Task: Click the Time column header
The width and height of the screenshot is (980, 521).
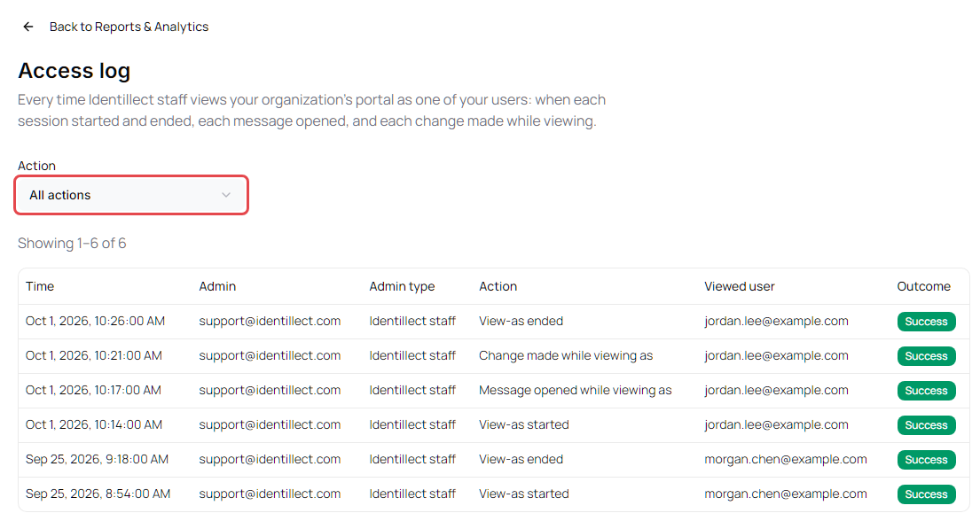Action: 40,286
